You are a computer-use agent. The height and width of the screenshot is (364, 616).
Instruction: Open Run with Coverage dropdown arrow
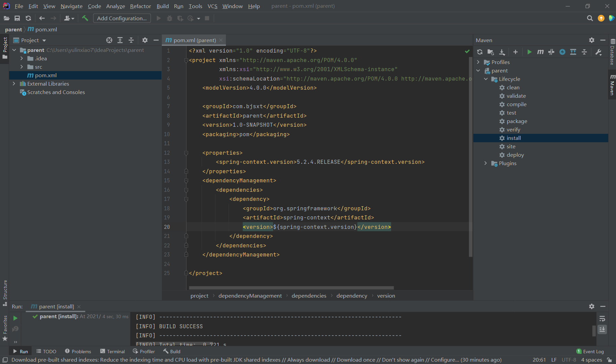coord(199,19)
